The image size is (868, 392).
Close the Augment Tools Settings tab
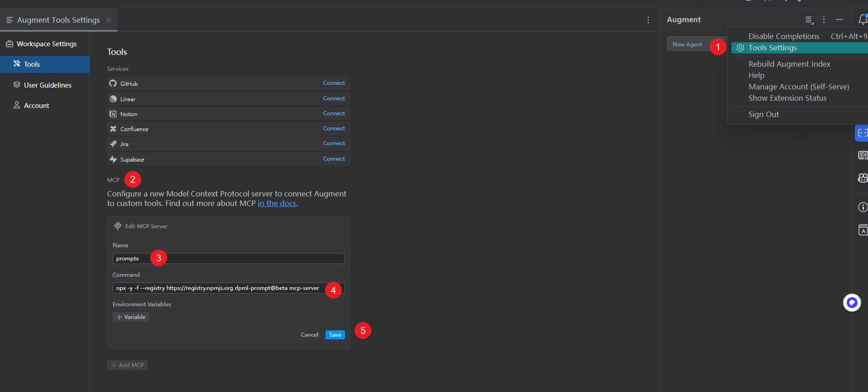click(108, 20)
